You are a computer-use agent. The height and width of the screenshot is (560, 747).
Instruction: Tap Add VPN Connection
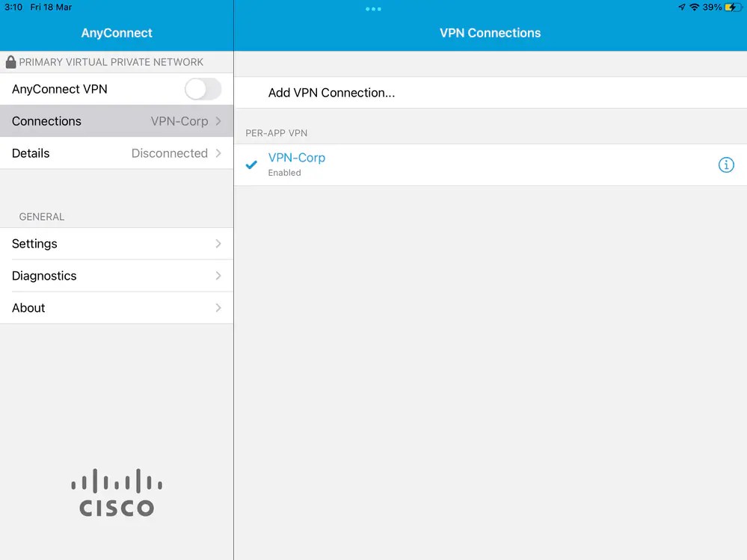tap(331, 93)
